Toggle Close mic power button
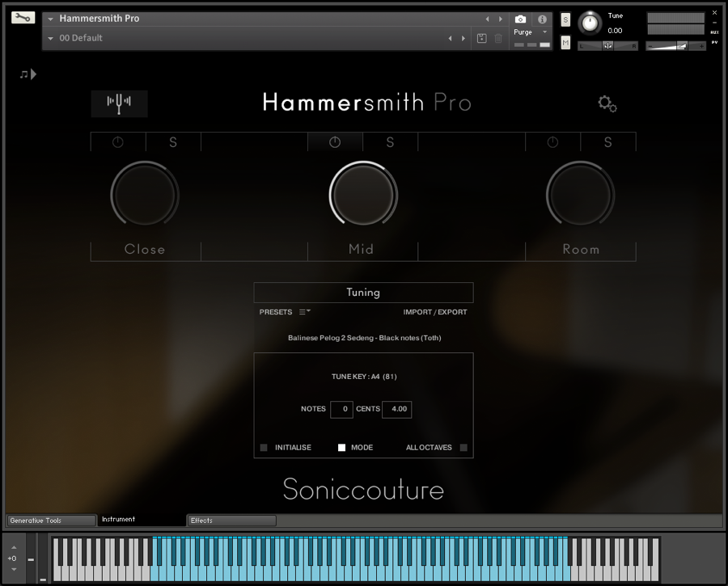 click(x=118, y=142)
